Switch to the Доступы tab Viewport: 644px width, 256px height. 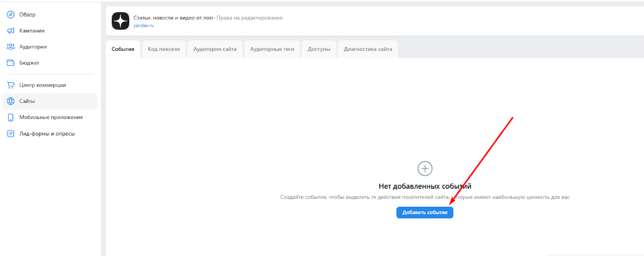tap(319, 49)
